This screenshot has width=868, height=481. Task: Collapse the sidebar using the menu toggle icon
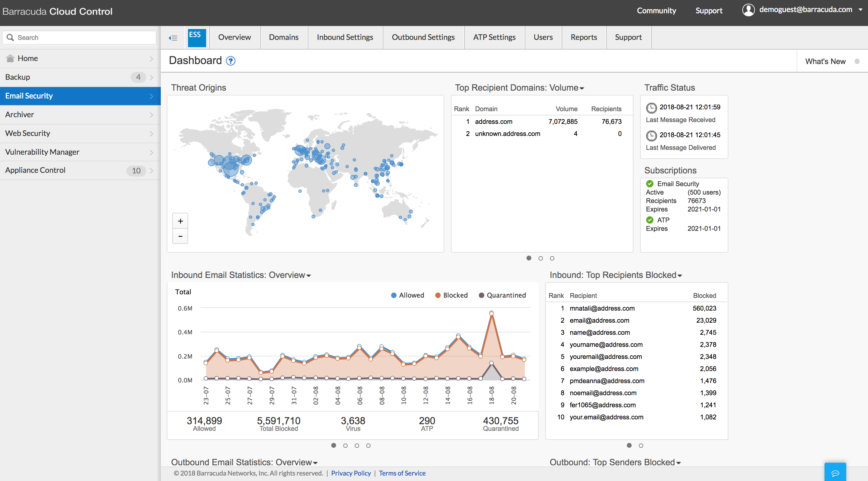173,38
